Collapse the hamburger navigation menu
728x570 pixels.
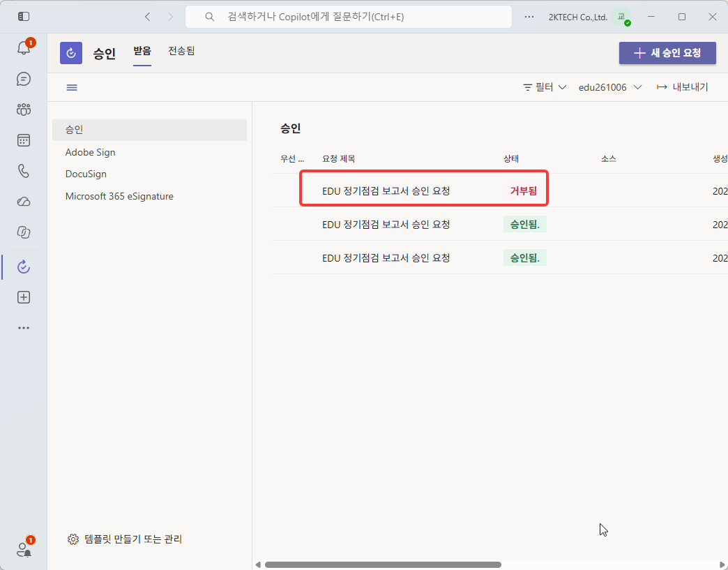72,87
